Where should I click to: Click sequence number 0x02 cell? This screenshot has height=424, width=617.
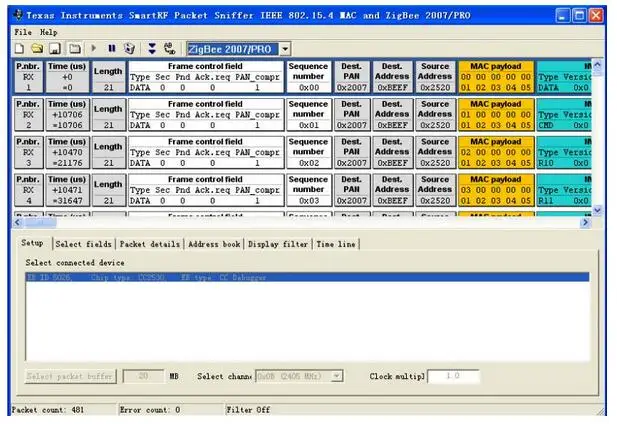pos(309,152)
